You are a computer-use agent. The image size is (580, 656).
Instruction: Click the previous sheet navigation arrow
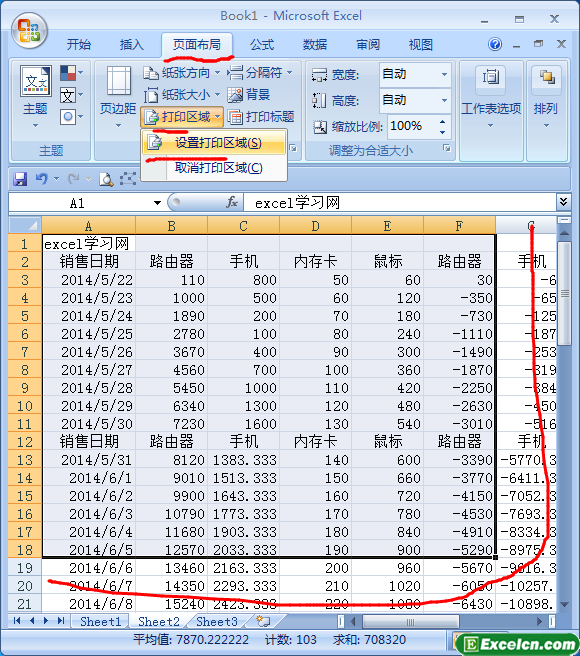click(32, 621)
